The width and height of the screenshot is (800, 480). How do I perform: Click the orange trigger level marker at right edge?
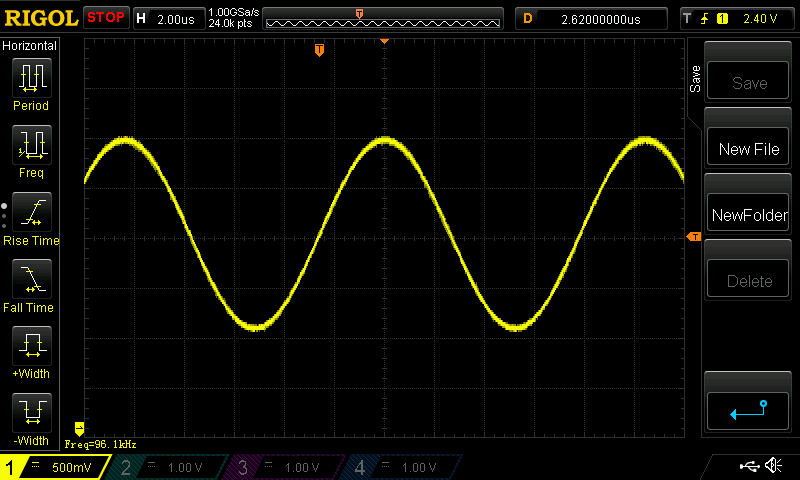[694, 237]
